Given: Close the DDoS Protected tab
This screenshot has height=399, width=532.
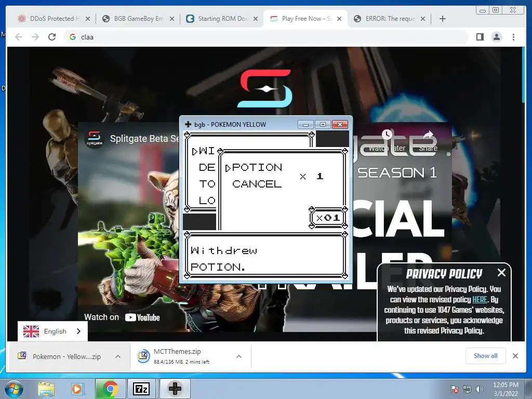Looking at the screenshot, I should (x=88, y=19).
